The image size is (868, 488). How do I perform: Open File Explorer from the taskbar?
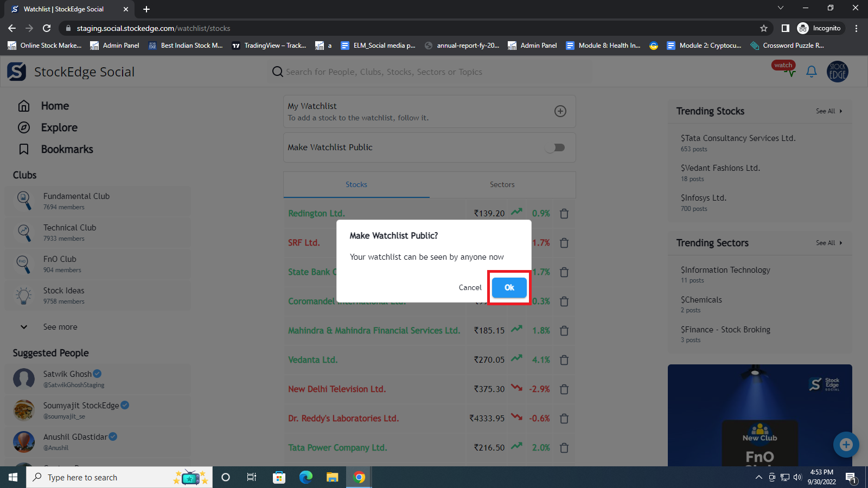click(x=332, y=477)
